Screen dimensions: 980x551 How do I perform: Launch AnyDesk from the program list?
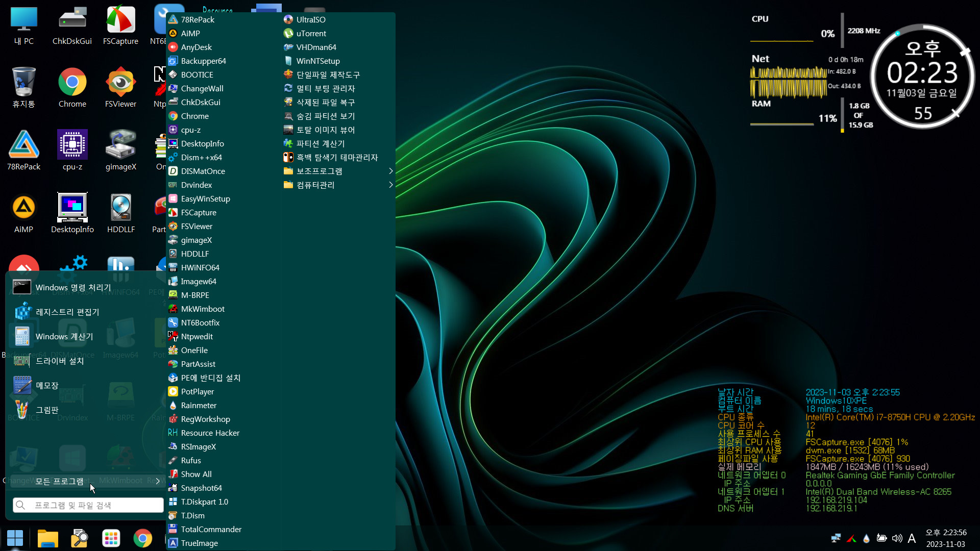(223, 47)
